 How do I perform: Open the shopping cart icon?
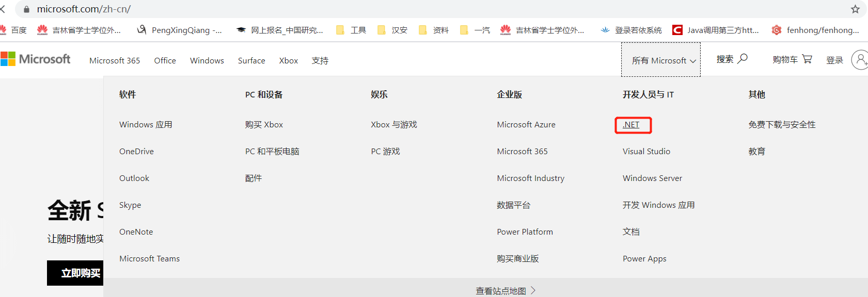point(807,59)
